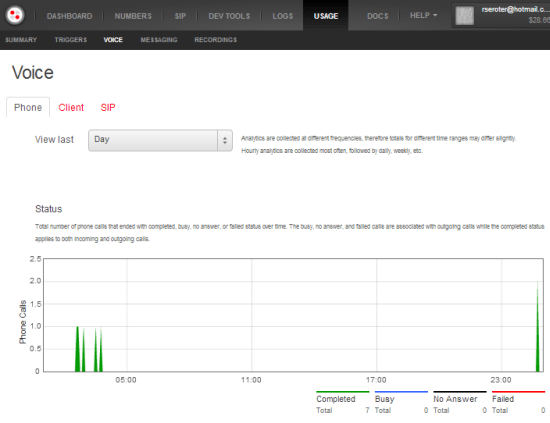Select the Usage nav item
Image resolution: width=550 pixels, height=423 pixels.
pyautogui.click(x=326, y=16)
